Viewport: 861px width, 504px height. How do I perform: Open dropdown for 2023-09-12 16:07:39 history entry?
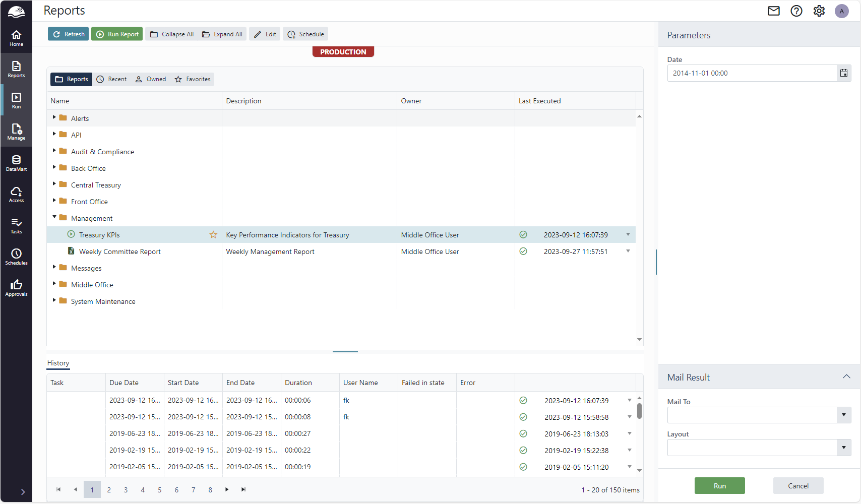(x=630, y=400)
